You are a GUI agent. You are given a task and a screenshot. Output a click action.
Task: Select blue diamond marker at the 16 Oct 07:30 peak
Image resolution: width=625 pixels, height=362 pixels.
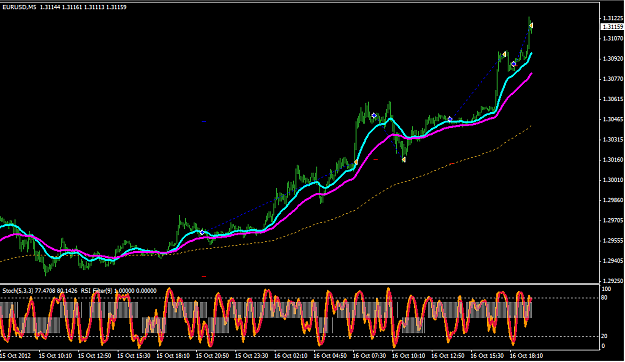click(x=374, y=116)
